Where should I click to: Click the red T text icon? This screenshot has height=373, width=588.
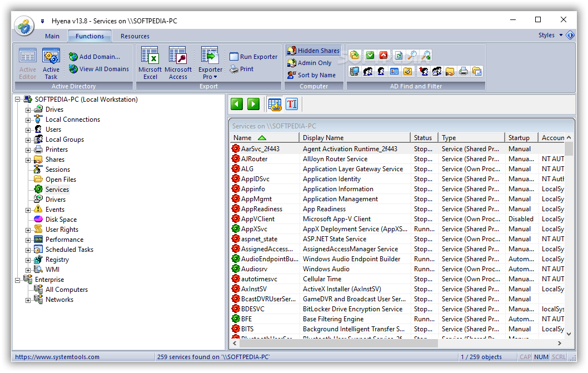292,104
